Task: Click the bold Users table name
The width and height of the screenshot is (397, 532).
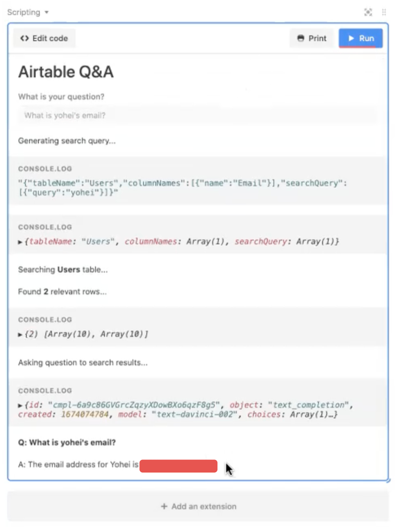Action: click(68, 270)
